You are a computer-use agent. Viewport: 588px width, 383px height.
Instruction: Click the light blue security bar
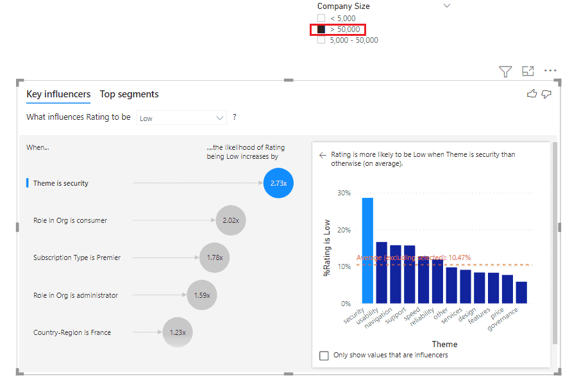coord(367,250)
